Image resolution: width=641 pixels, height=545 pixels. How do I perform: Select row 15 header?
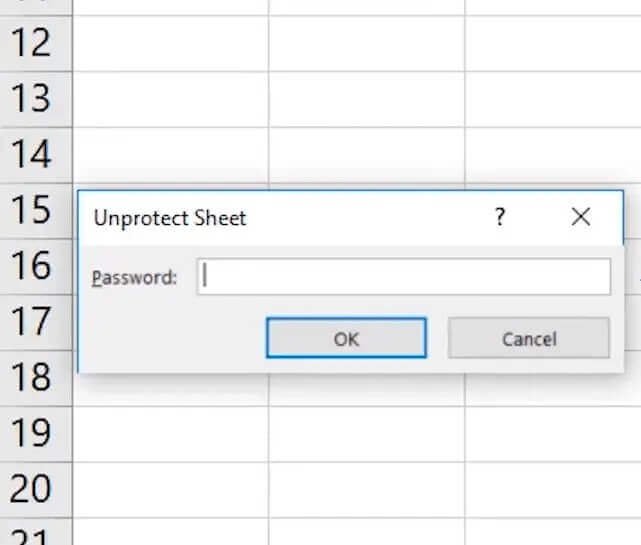click(36, 211)
